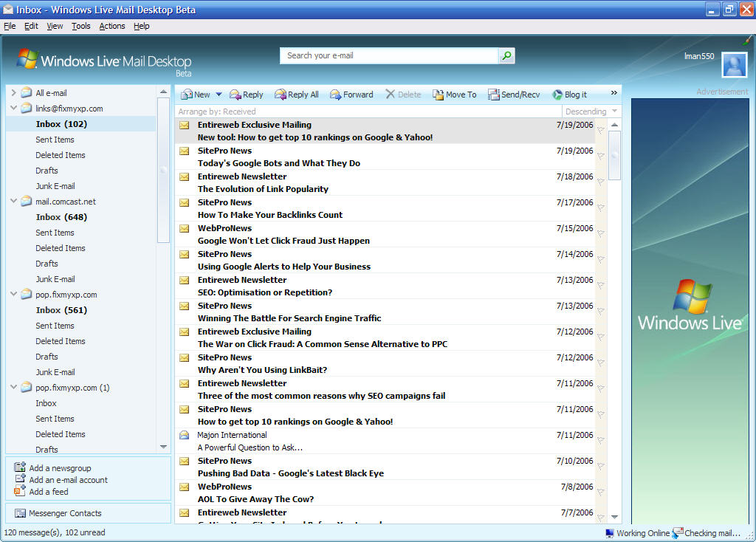Open the Actions menu
Viewport: 756px width, 542px height.
coord(112,26)
